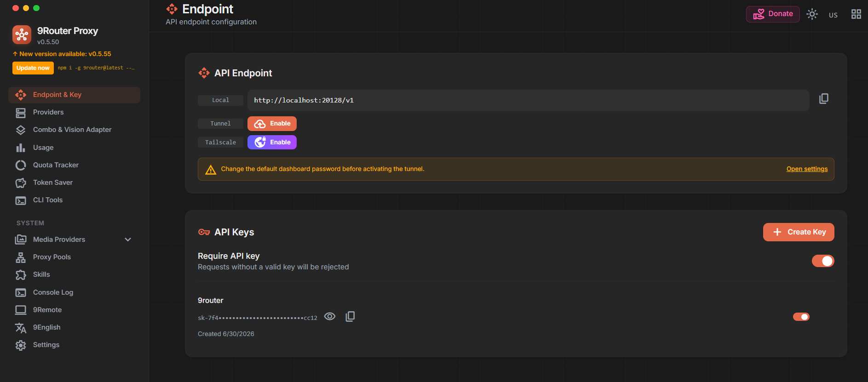Open CLI Tools page

click(x=75, y=200)
